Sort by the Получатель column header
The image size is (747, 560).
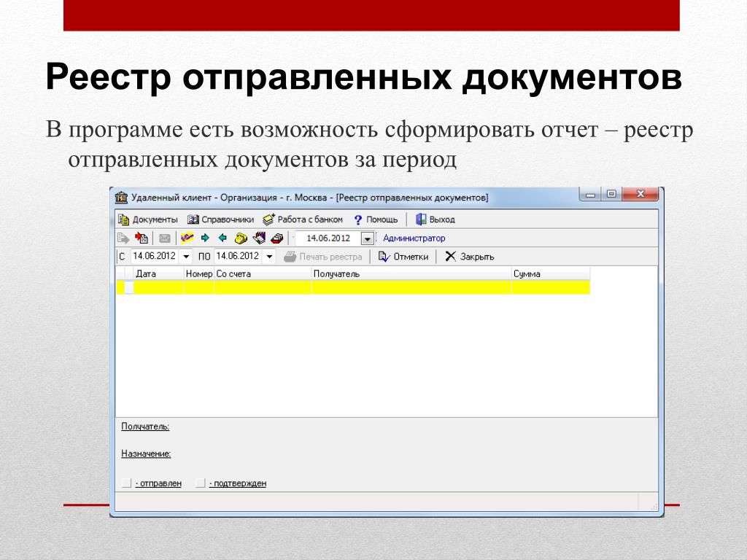coord(411,274)
